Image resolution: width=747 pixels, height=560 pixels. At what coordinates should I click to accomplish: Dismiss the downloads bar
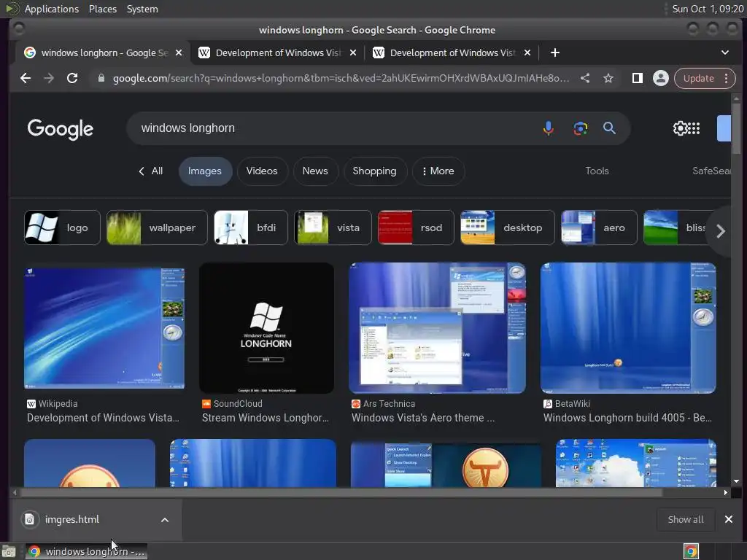pyautogui.click(x=729, y=519)
